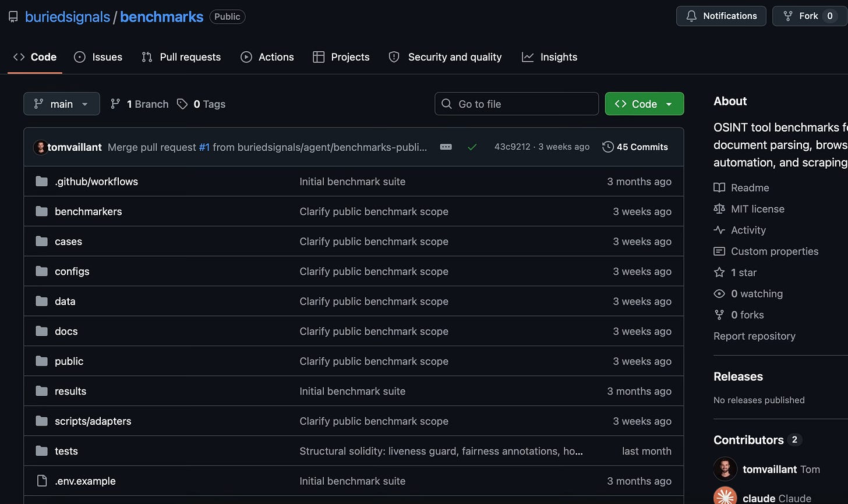Open the Readme link in About
The width and height of the screenshot is (848, 504).
(x=741, y=187)
